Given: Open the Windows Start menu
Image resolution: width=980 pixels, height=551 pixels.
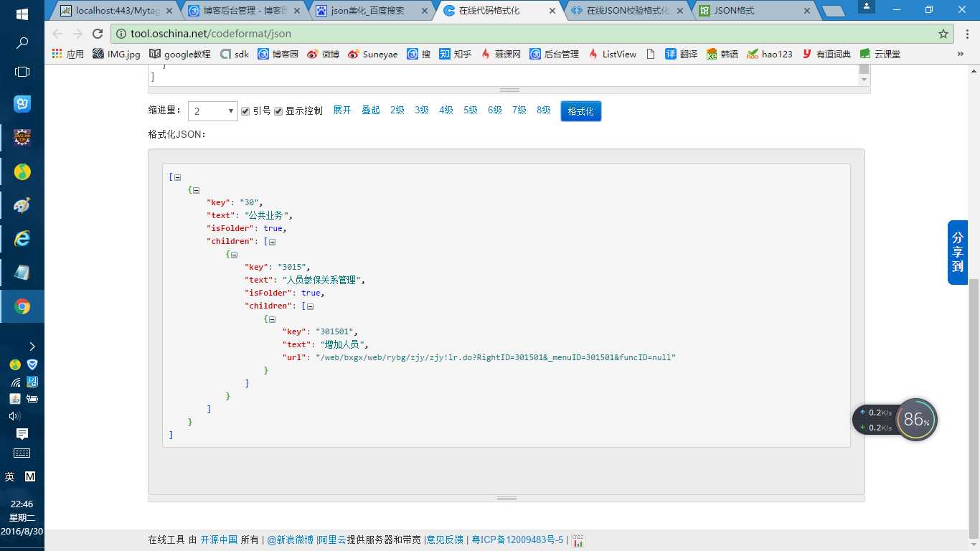Looking at the screenshot, I should (x=22, y=14).
